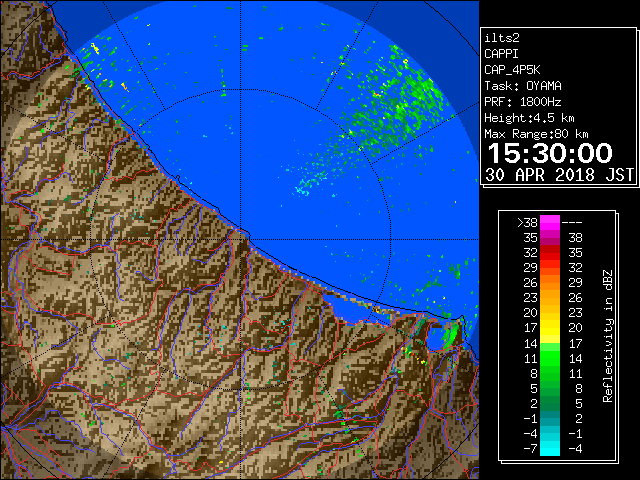Click the bright green 11 to 14 legend band
The width and height of the screenshot is (640, 480).
click(x=550, y=358)
